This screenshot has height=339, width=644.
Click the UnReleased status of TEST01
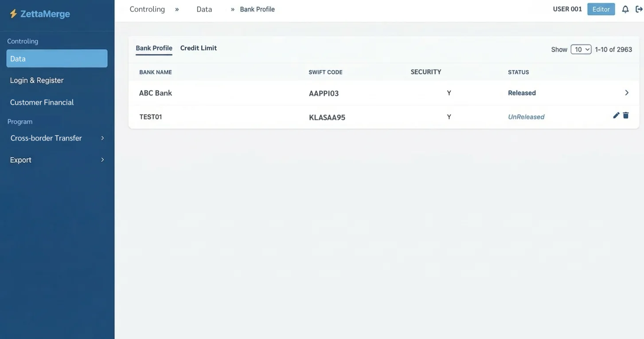tap(526, 117)
